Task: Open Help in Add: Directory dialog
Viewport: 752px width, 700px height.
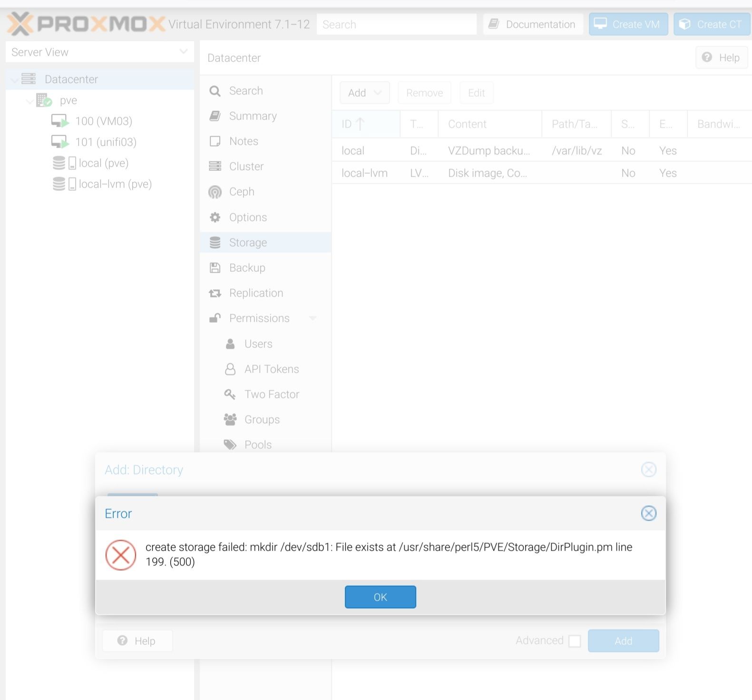Action: coord(137,641)
